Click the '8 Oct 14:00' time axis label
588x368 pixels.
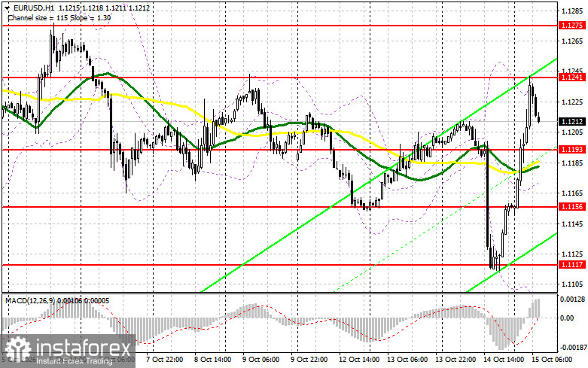pyautogui.click(x=212, y=360)
